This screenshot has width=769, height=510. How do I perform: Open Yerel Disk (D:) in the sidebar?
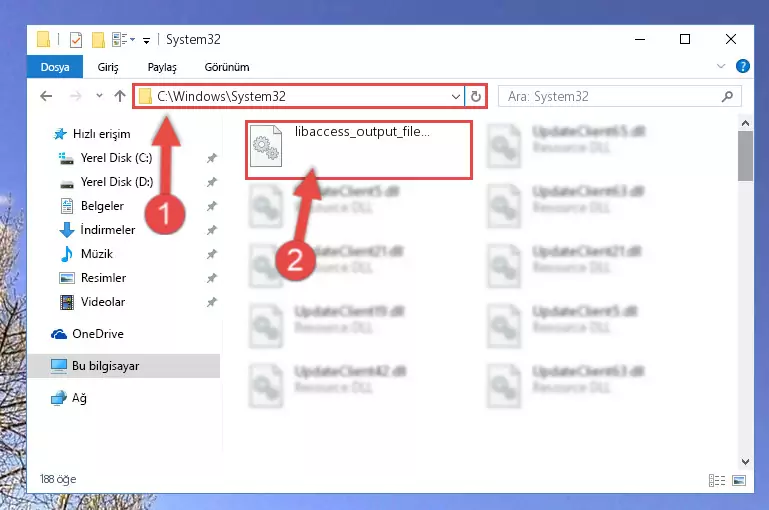pos(106,182)
